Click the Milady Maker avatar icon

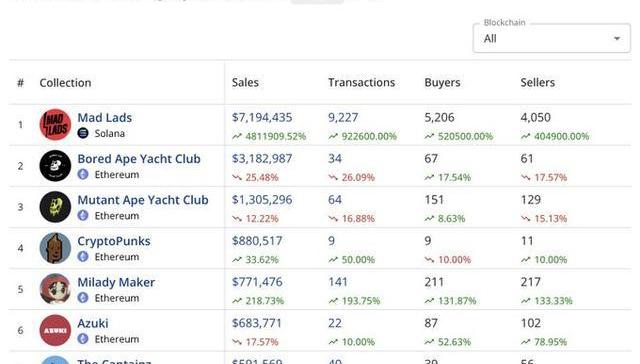click(x=55, y=289)
